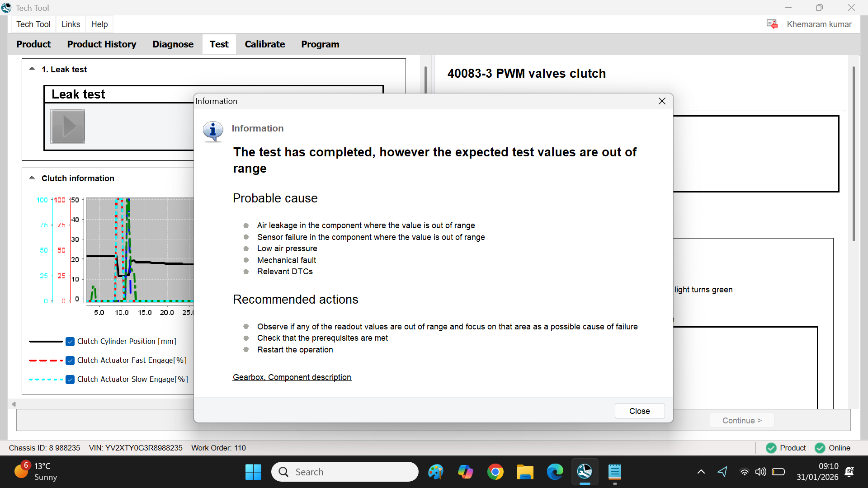Open Microsoft Edge from the taskbar
The width and height of the screenshot is (868, 488).
point(555,472)
